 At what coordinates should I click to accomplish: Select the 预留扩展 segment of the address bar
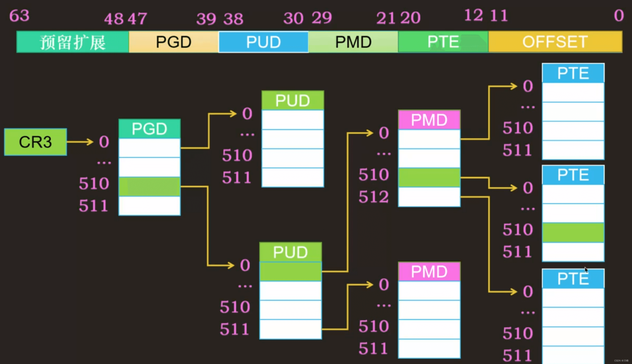[x=73, y=42]
